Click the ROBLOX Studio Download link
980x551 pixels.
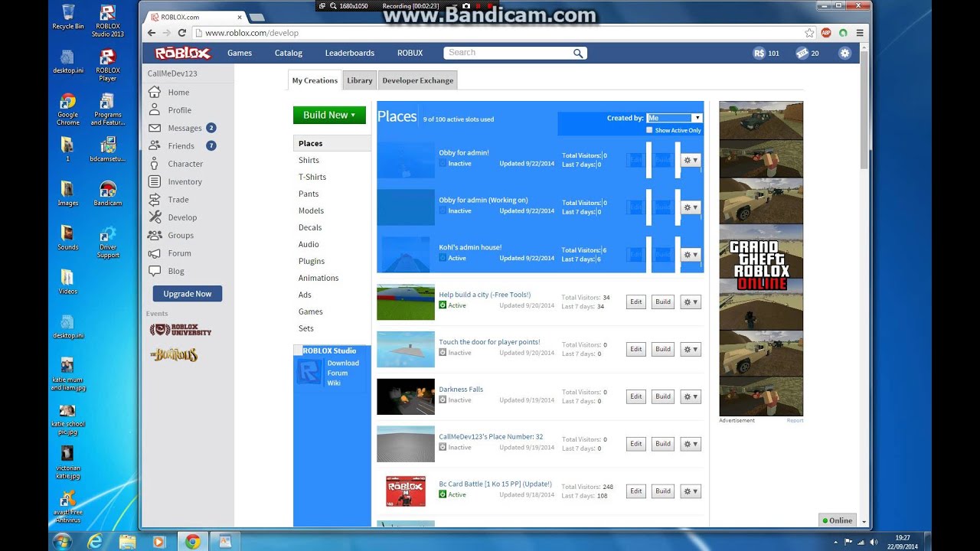(343, 363)
